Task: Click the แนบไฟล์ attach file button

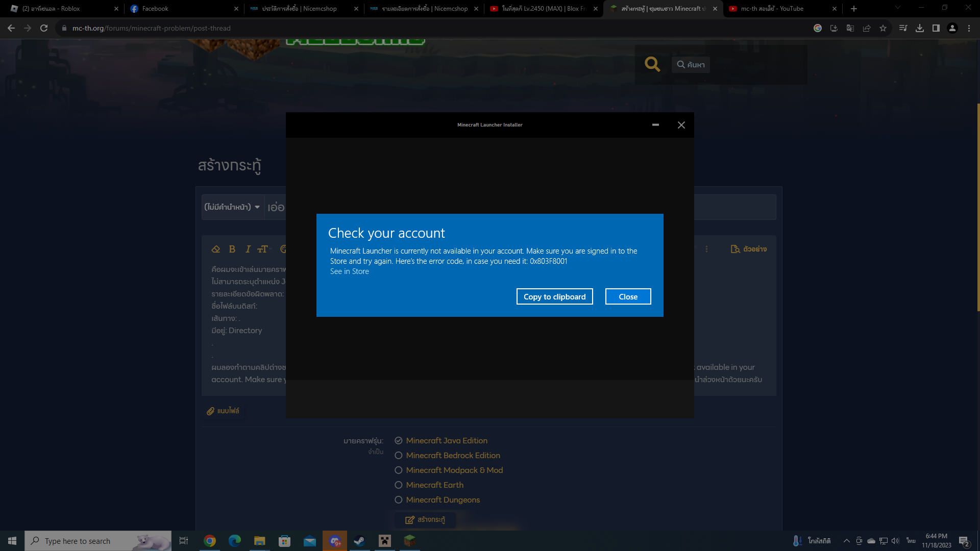Action: tap(223, 411)
